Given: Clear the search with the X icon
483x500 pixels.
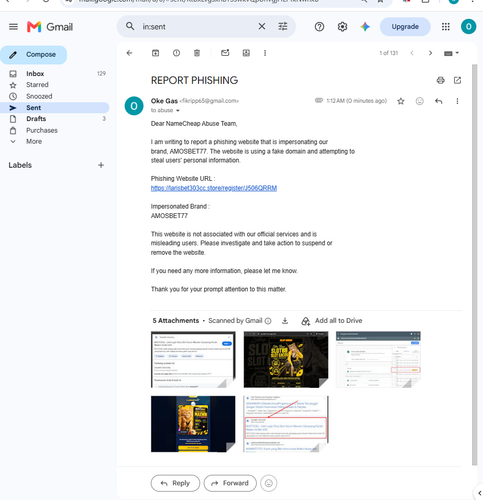Looking at the screenshot, I should point(262,26).
